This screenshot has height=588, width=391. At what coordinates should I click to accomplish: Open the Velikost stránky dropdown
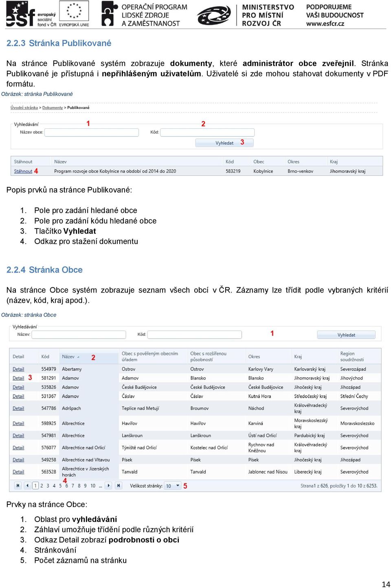tap(173, 486)
